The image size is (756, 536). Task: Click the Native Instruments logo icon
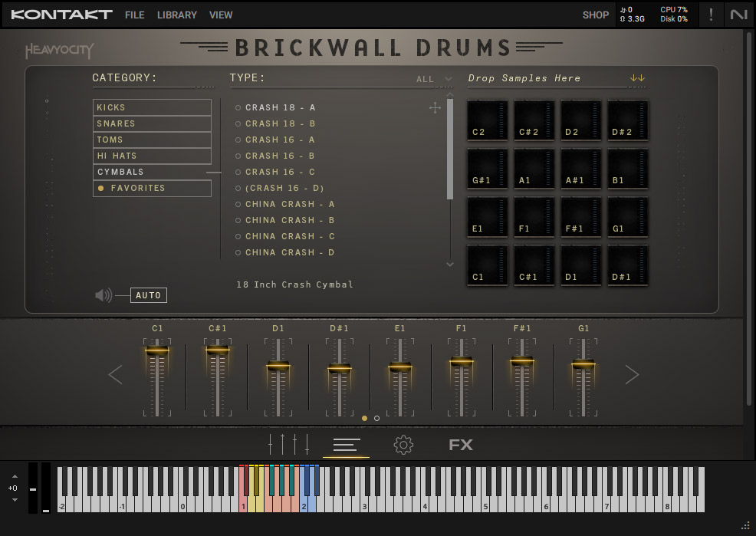point(739,15)
